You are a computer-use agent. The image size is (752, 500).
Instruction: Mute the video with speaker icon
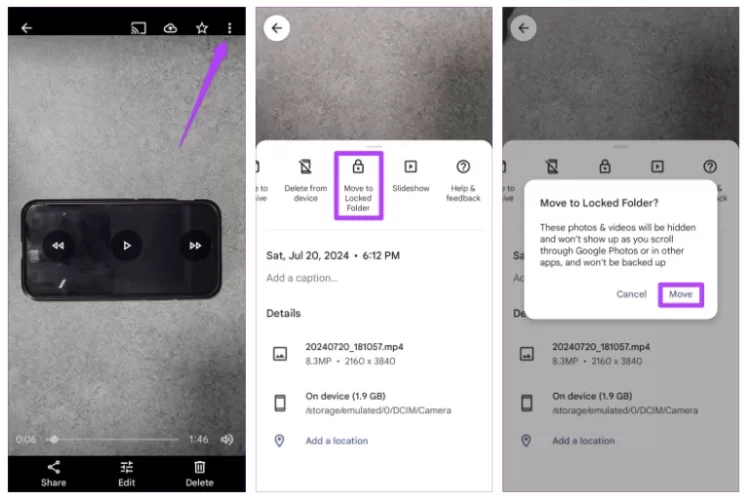pos(227,439)
